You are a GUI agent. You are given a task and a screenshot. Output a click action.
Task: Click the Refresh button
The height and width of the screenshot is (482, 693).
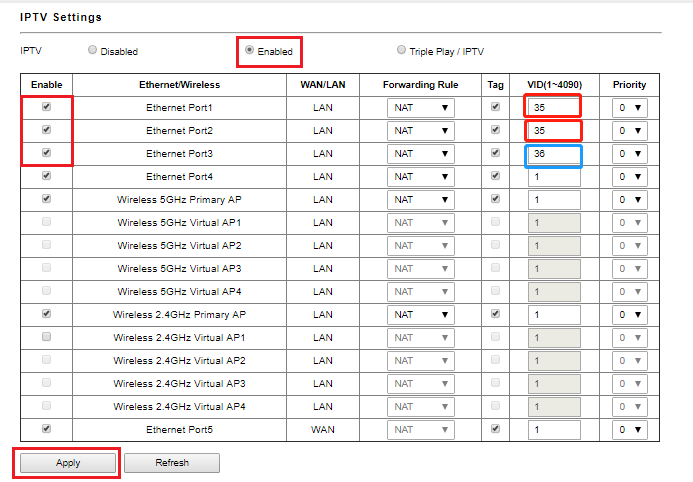click(x=172, y=463)
